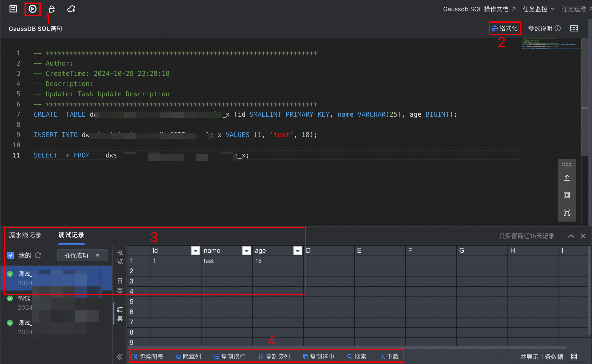Click the fullscreen focus icon in editor sidebar
592x364 pixels.
click(567, 213)
